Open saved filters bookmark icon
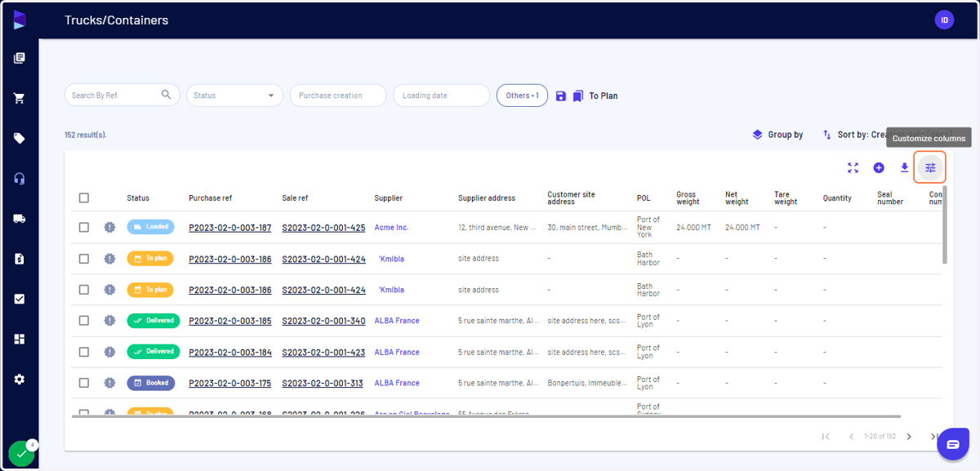 (x=578, y=96)
